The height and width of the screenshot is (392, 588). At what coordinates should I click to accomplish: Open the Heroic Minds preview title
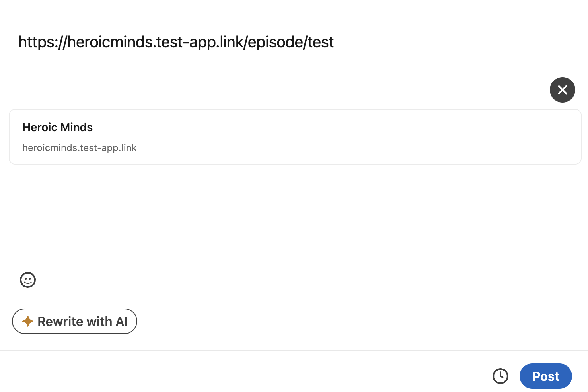click(x=57, y=127)
